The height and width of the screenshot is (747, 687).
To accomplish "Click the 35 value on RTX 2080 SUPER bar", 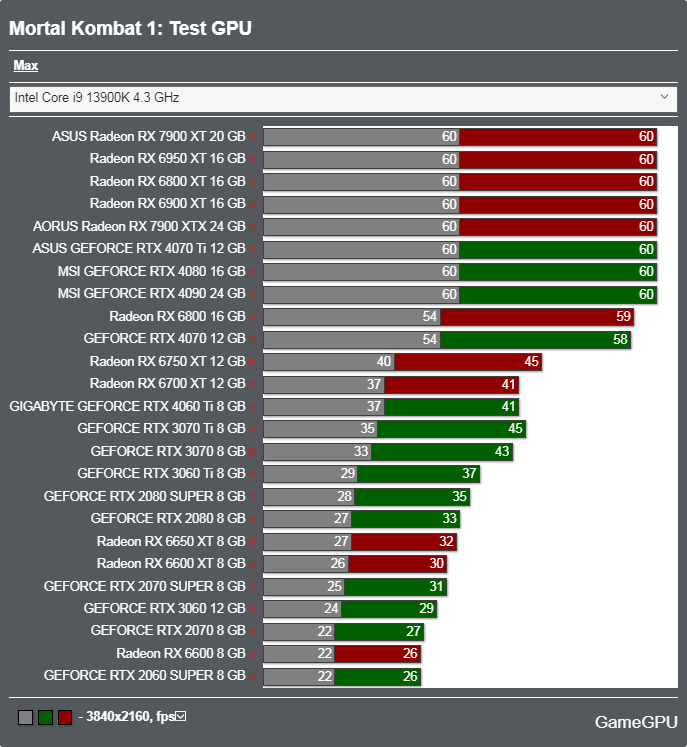I will pyautogui.click(x=459, y=496).
